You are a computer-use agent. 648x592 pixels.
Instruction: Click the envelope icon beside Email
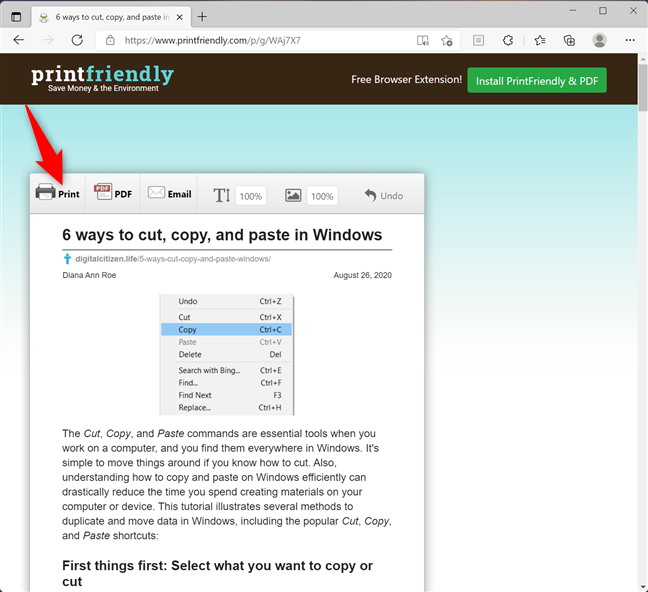[156, 192]
